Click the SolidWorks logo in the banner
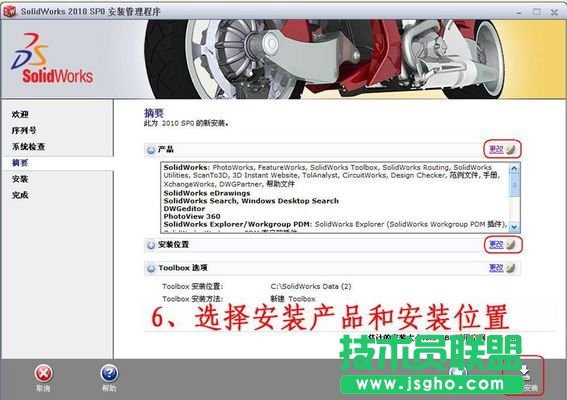Screen dimensions: 567x400 (x=52, y=59)
